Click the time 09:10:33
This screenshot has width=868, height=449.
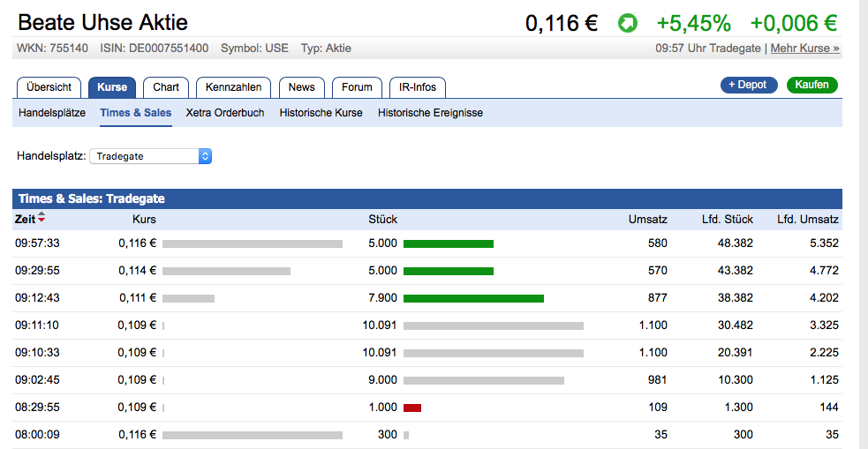pyautogui.click(x=37, y=353)
